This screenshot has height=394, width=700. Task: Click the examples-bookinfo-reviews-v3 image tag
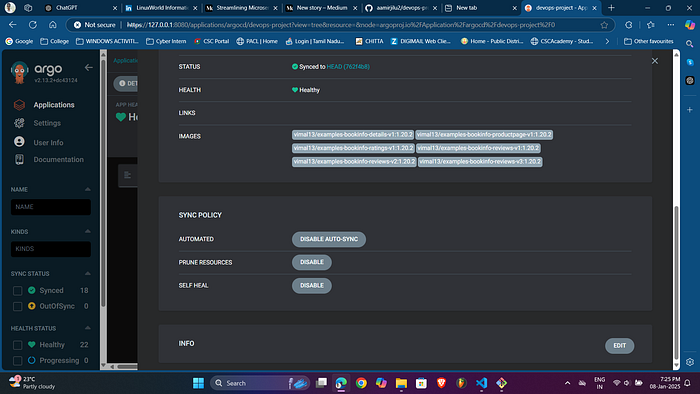pos(480,162)
